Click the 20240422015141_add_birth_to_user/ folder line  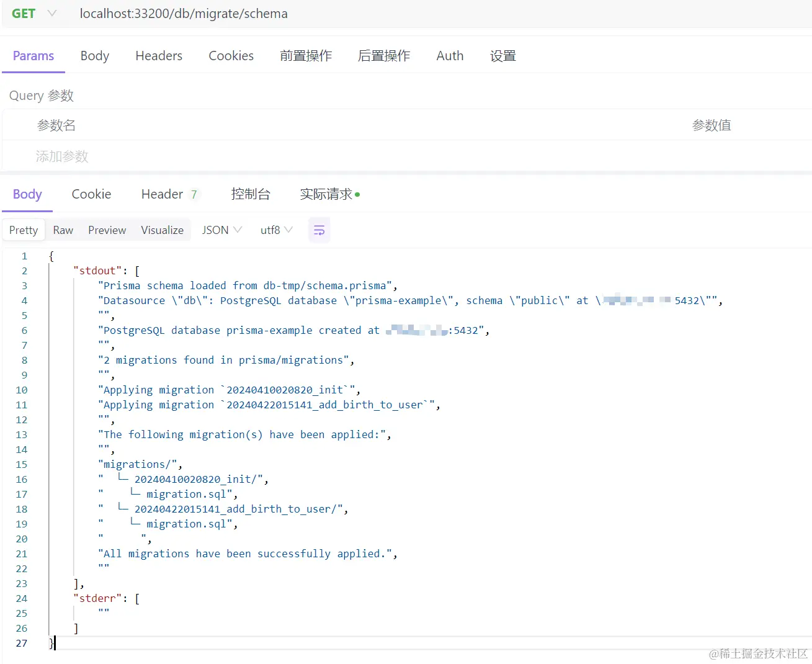click(223, 509)
